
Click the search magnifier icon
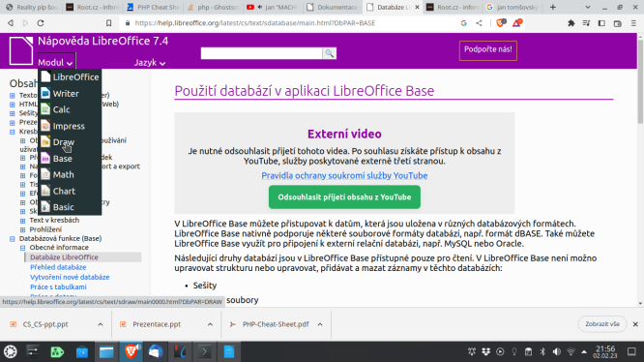330,53
